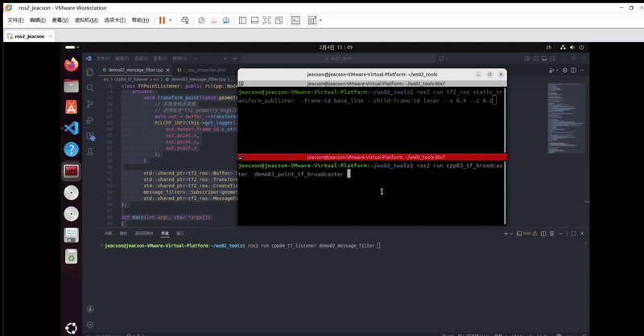Click the zh input method indicator

[549, 47]
